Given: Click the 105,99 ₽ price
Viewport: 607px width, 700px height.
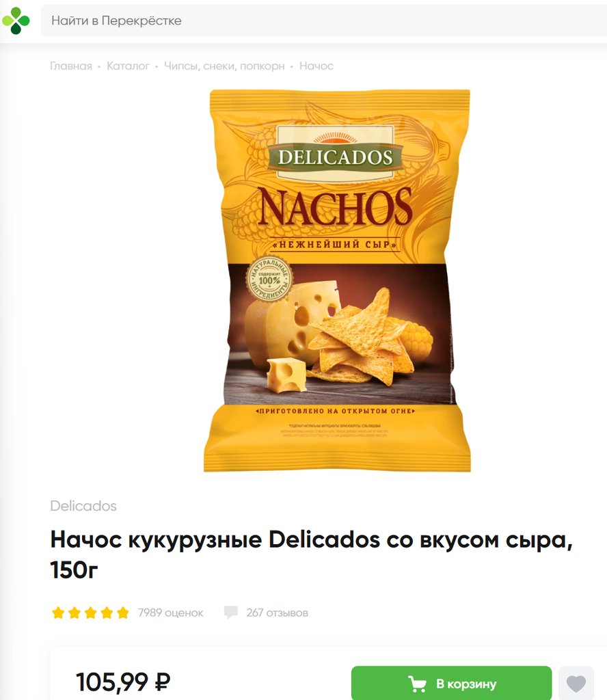Looking at the screenshot, I should (x=123, y=682).
